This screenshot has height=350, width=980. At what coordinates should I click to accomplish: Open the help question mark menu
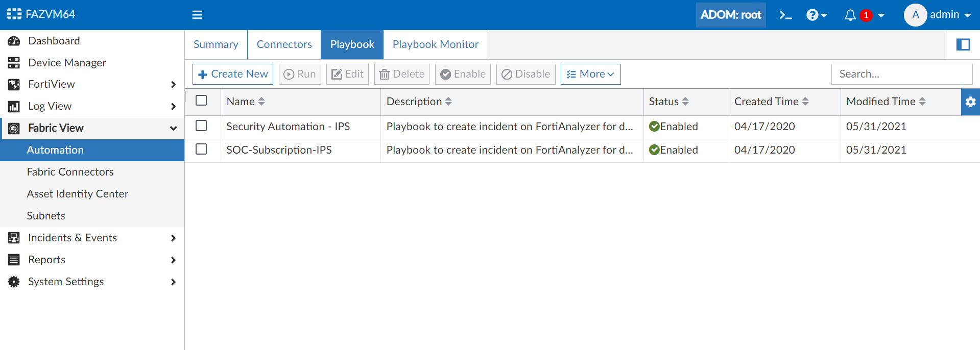click(x=816, y=15)
